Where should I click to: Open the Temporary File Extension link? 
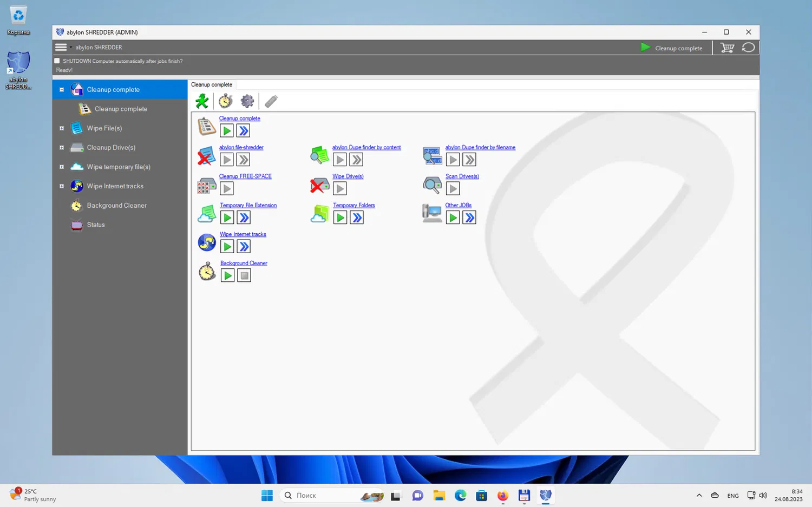248,205
